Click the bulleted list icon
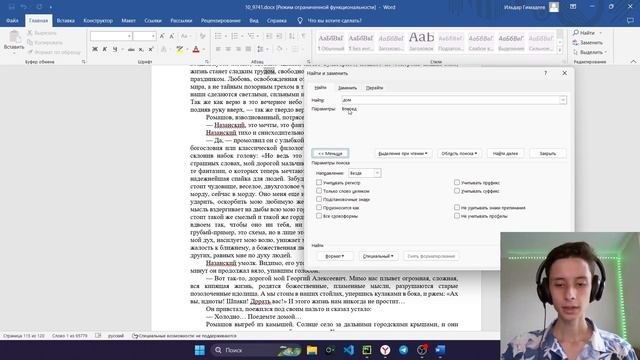 point(218,36)
